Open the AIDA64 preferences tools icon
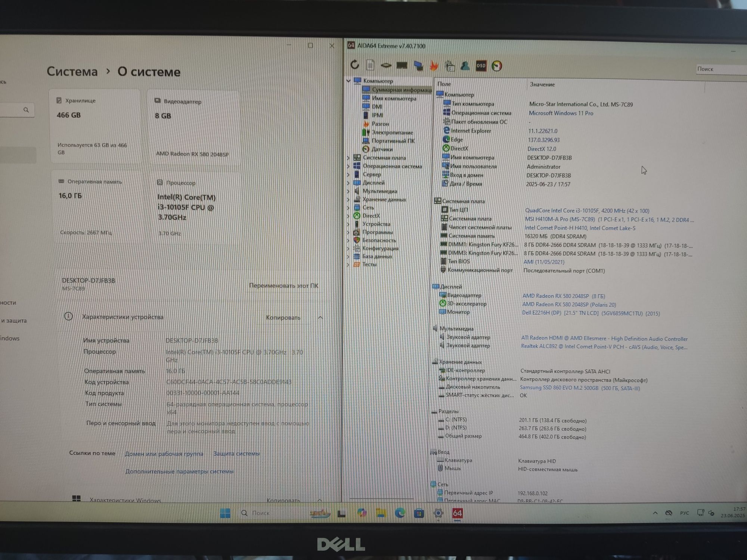The image size is (747, 560). pos(450,66)
